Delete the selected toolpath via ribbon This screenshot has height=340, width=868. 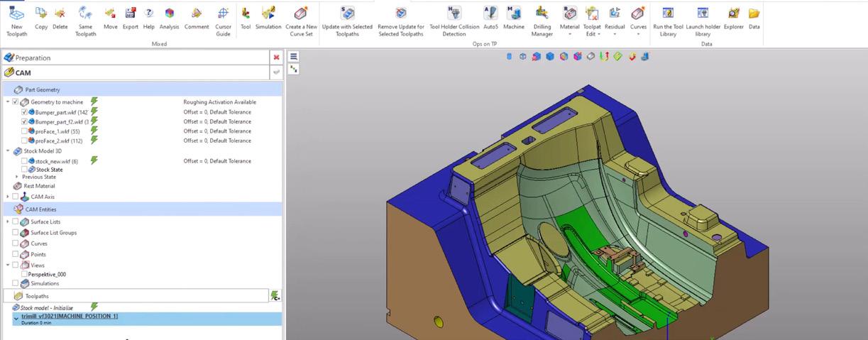pos(60,18)
